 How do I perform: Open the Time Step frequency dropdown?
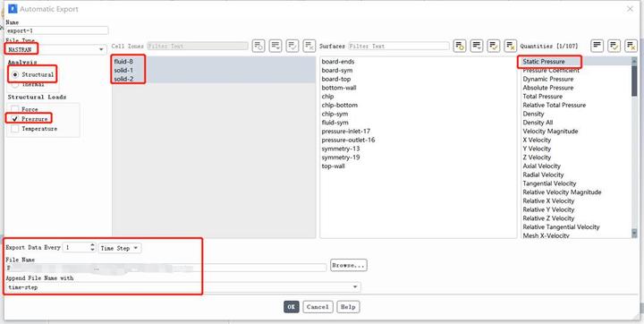[x=120, y=248]
